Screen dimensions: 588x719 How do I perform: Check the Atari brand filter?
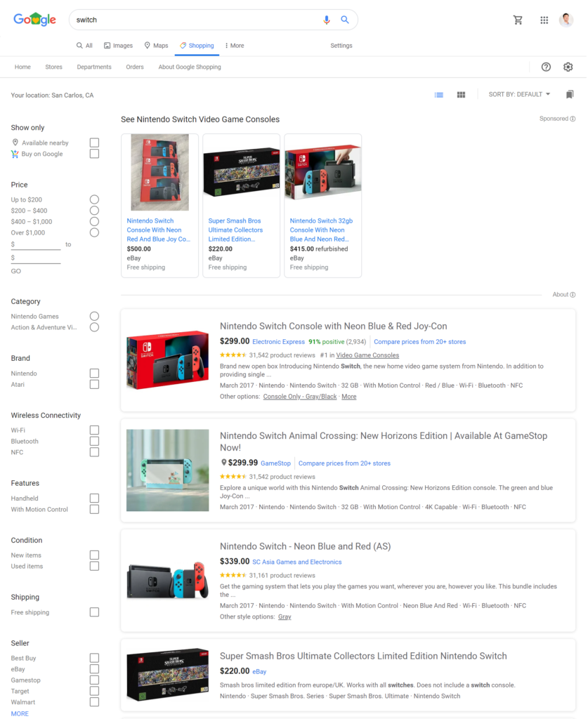click(x=94, y=384)
